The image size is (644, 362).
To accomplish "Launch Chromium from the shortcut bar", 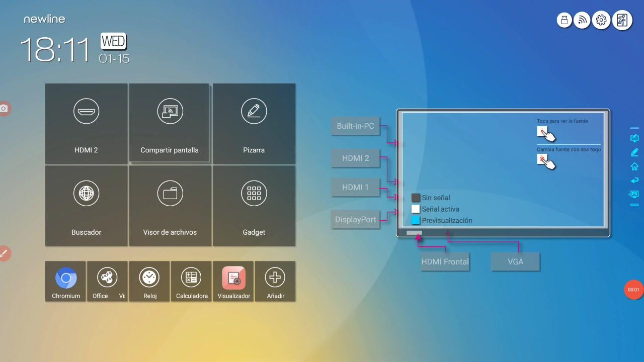I will 66,281.
